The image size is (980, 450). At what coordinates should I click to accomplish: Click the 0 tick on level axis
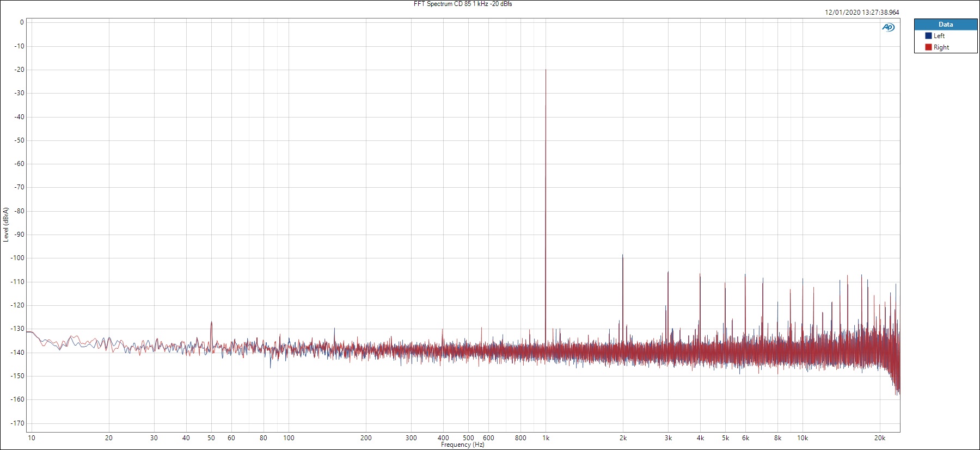(x=22, y=22)
